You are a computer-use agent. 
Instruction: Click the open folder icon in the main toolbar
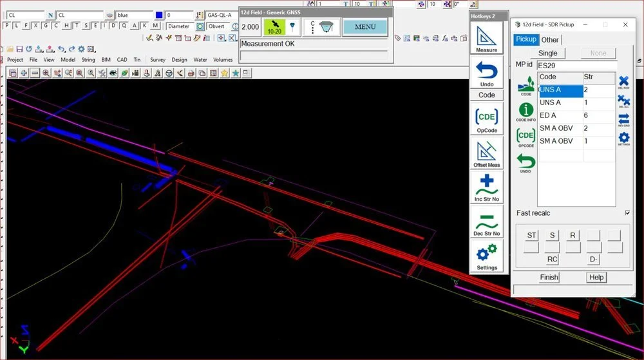[x=10, y=49]
